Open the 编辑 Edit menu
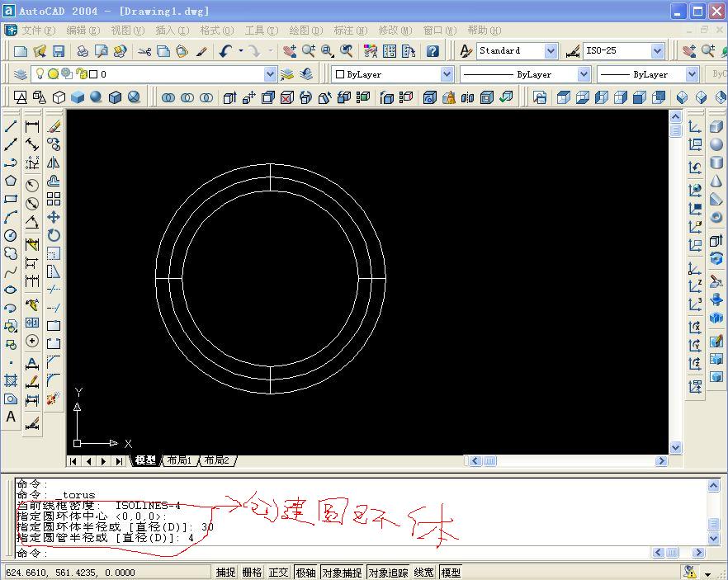The image size is (728, 580). [x=83, y=31]
